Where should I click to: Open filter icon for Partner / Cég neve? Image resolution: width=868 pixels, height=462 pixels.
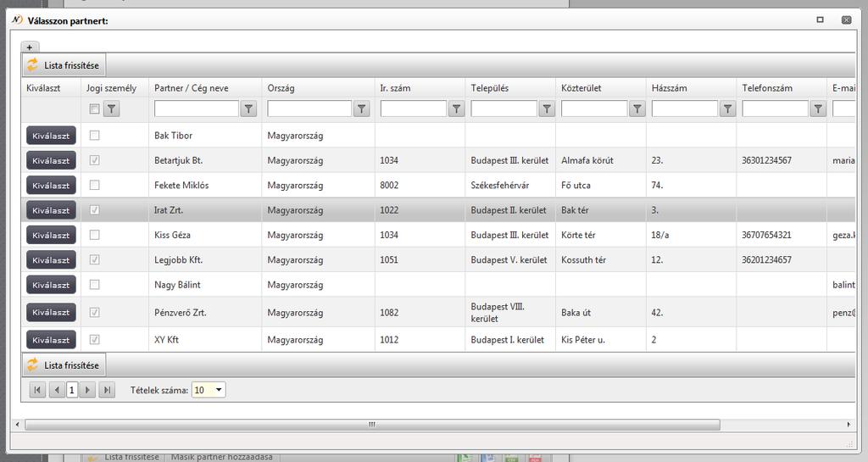[248, 109]
